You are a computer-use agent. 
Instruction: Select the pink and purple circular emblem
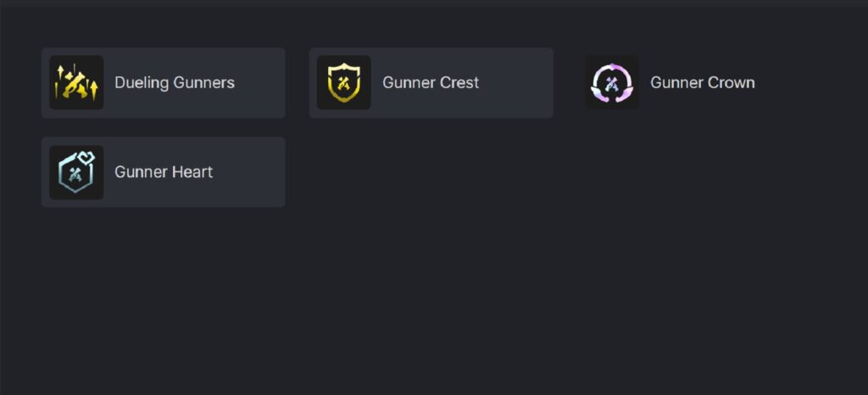coord(611,83)
